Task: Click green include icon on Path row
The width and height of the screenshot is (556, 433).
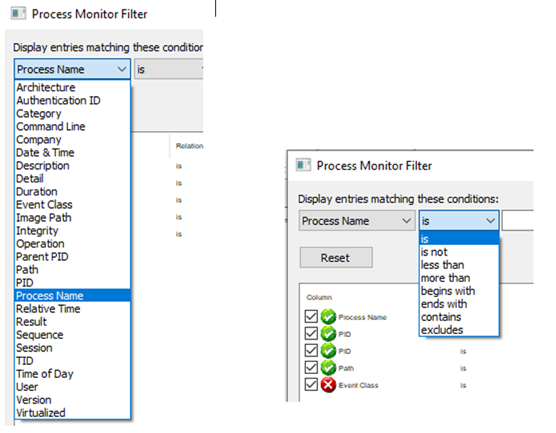Action: pos(328,368)
